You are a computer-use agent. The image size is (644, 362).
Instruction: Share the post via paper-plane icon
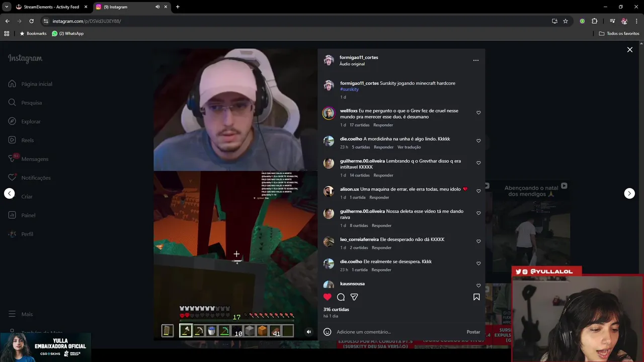pos(354,297)
